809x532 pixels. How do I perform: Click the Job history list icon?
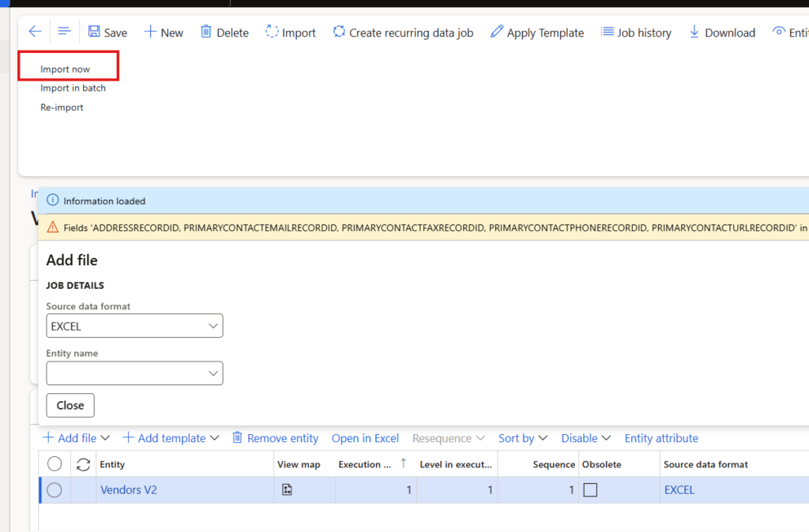pyautogui.click(x=608, y=32)
